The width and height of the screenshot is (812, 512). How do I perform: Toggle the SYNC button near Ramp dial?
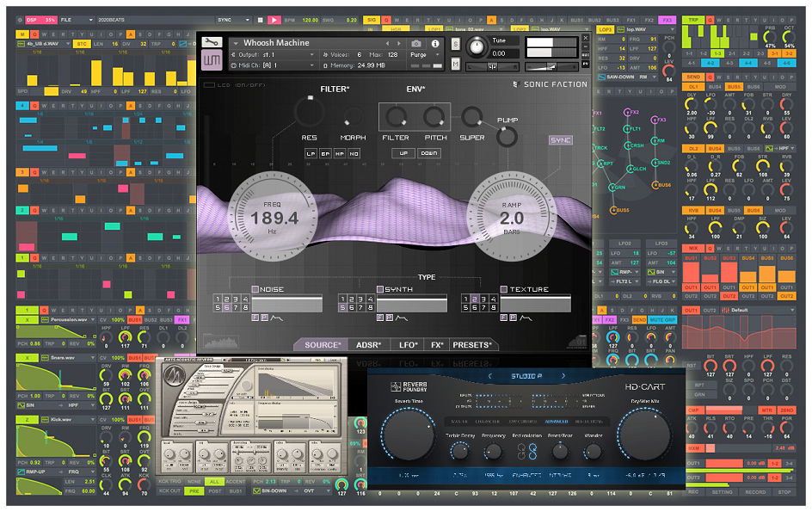tap(561, 140)
